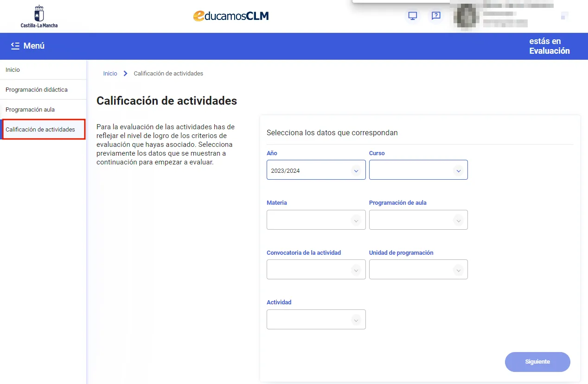Click the small icon at top-right corner

click(564, 15)
